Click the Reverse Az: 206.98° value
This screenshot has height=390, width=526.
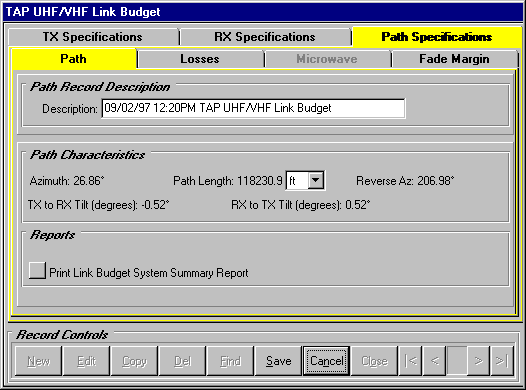(405, 181)
